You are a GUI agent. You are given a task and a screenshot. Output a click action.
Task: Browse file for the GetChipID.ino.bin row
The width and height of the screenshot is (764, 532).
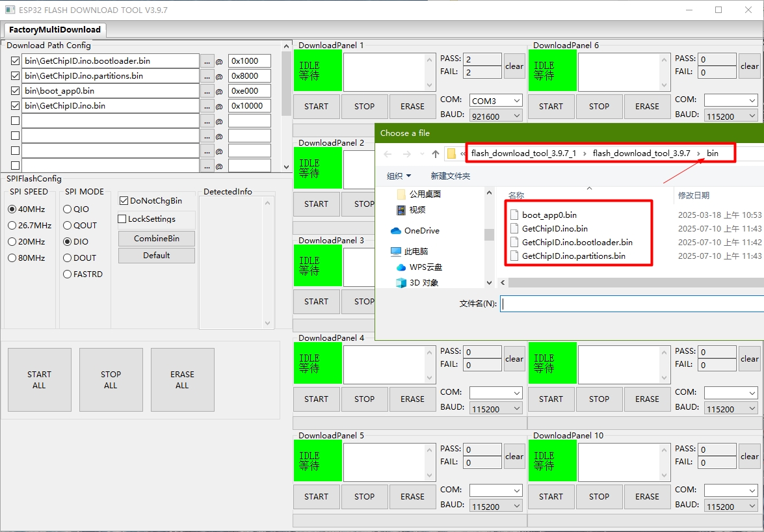(207, 106)
